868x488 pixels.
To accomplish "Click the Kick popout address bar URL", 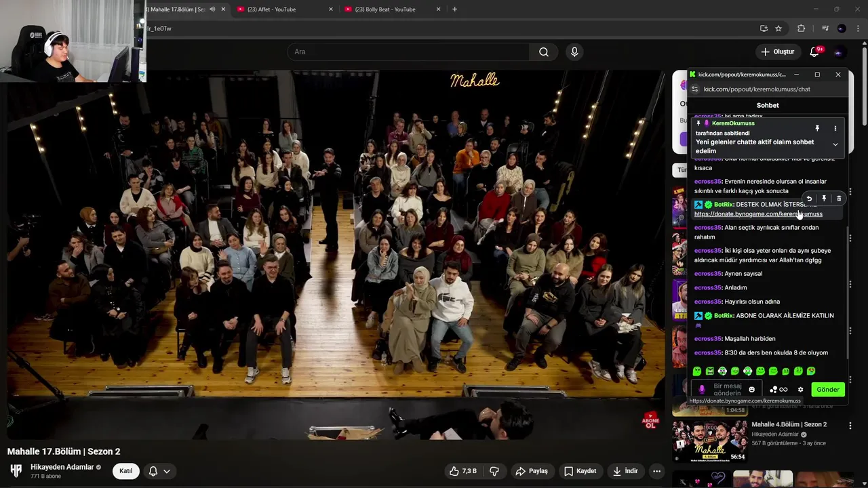I will click(757, 89).
